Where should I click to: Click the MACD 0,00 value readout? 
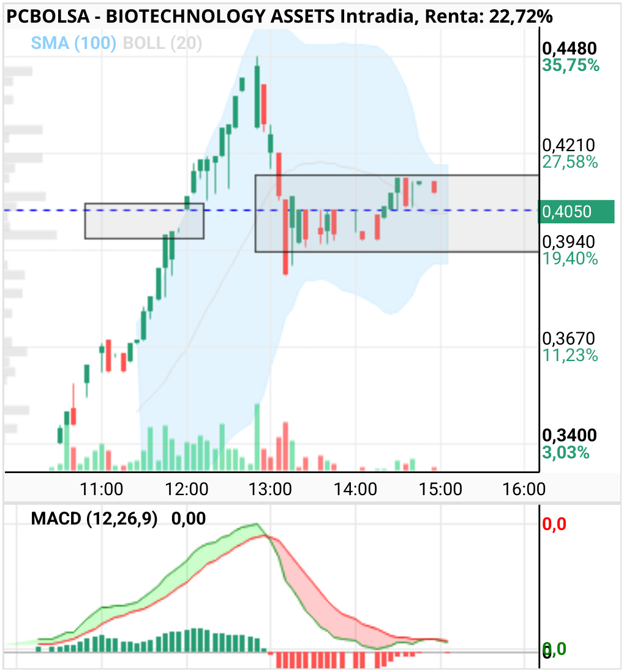[x=189, y=518]
